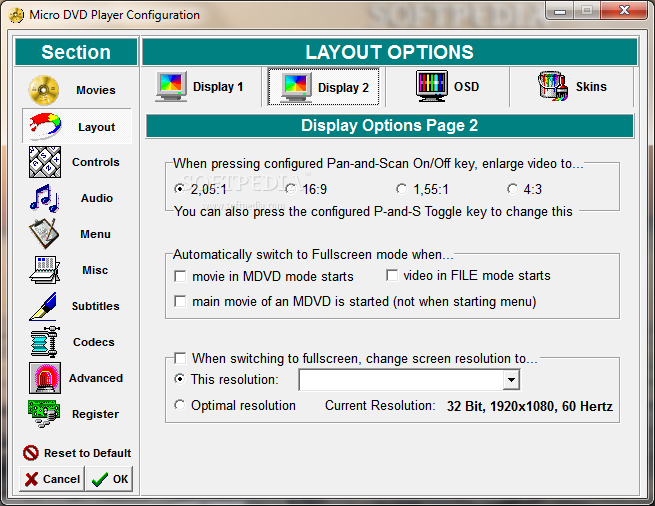Viewport: 655px width, 506px height.
Task: Click Reset to Default text
Action: pyautogui.click(x=88, y=453)
